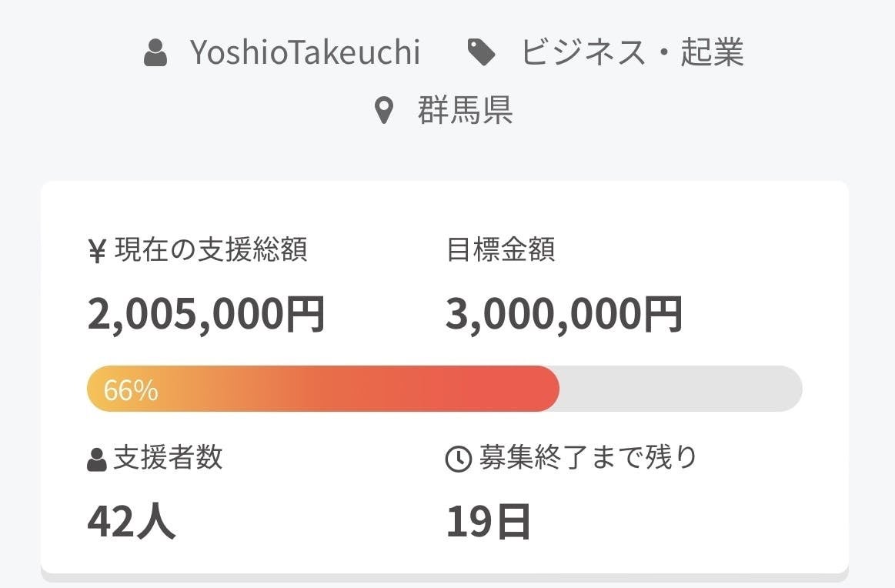
Task: Click the supporter person icon beside 支援者数
Action: click(97, 460)
